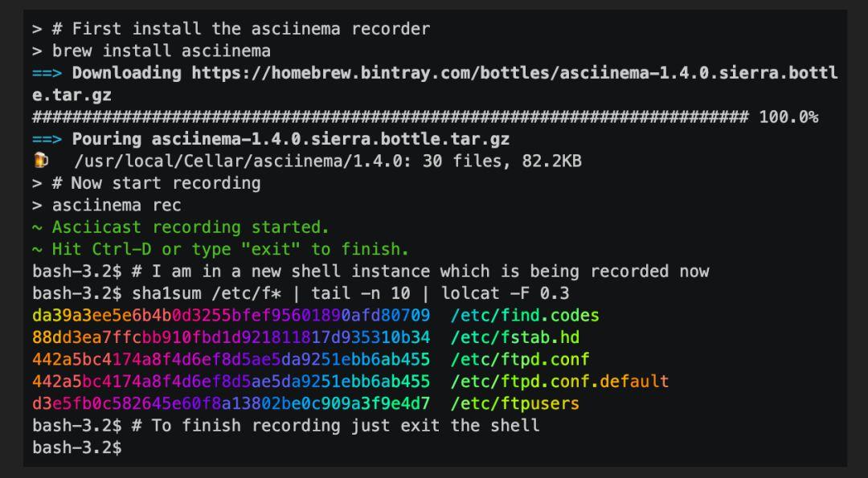The height and width of the screenshot is (478, 868).
Task: Click the /usr/local/Cellar/asciinema/1.4.0 path
Action: (241, 161)
